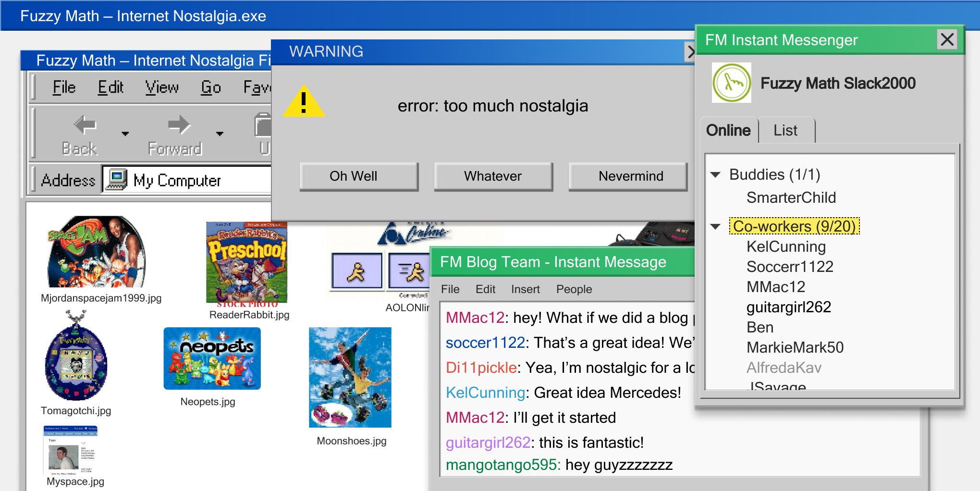Image resolution: width=980 pixels, height=491 pixels.
Task: Open the Neopets.jpg thumbnail
Action: coord(212,358)
